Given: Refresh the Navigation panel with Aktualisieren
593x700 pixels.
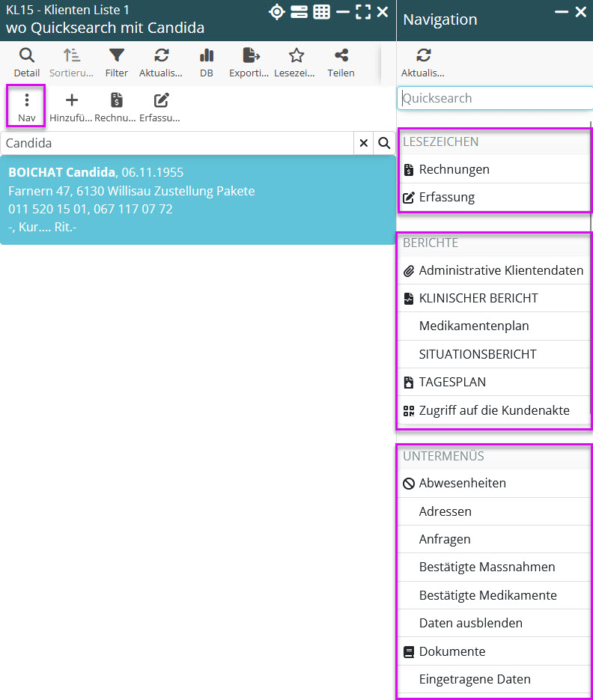Looking at the screenshot, I should pyautogui.click(x=423, y=62).
